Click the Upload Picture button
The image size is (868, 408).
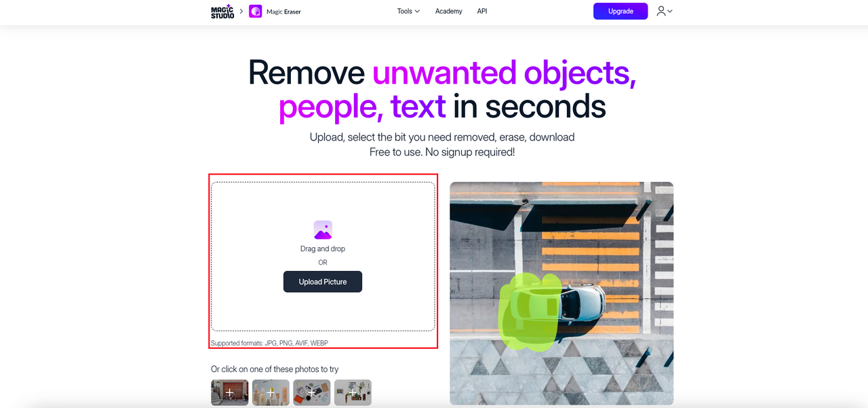point(323,282)
